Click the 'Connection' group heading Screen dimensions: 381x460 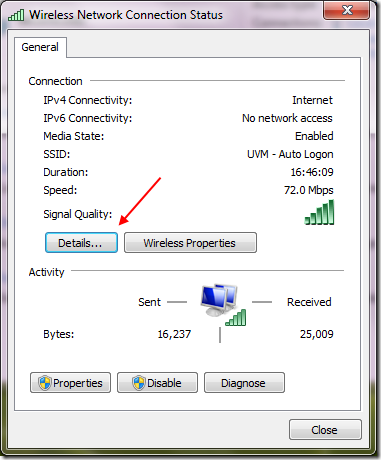pyautogui.click(x=55, y=81)
